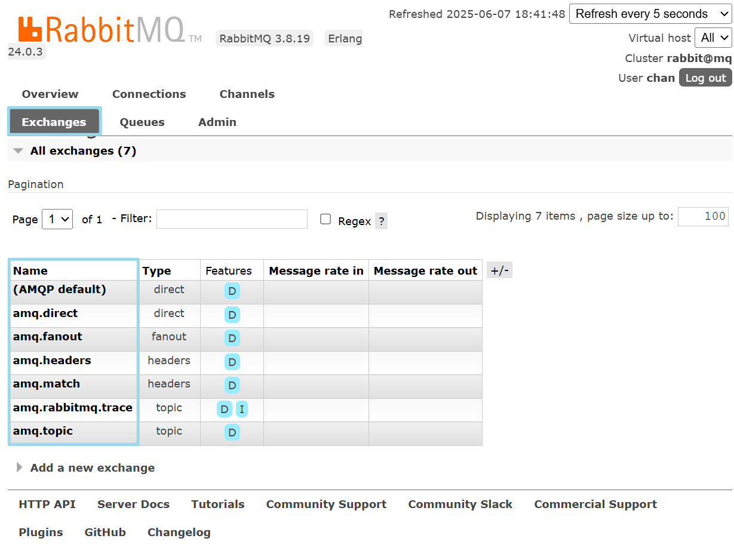734x560 pixels.
Task: Click the D badge in the amq.topic row
Action: pos(232,433)
